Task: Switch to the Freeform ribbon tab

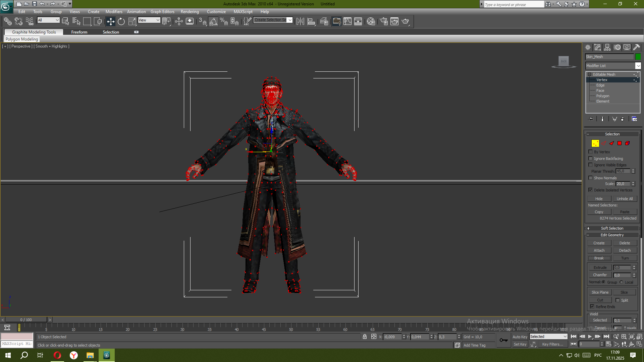Action: tap(79, 32)
